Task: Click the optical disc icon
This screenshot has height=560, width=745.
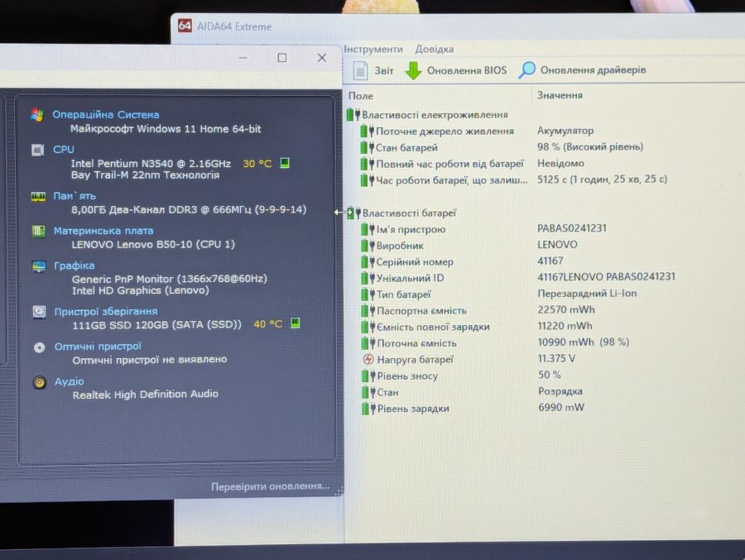Action: pyautogui.click(x=40, y=347)
